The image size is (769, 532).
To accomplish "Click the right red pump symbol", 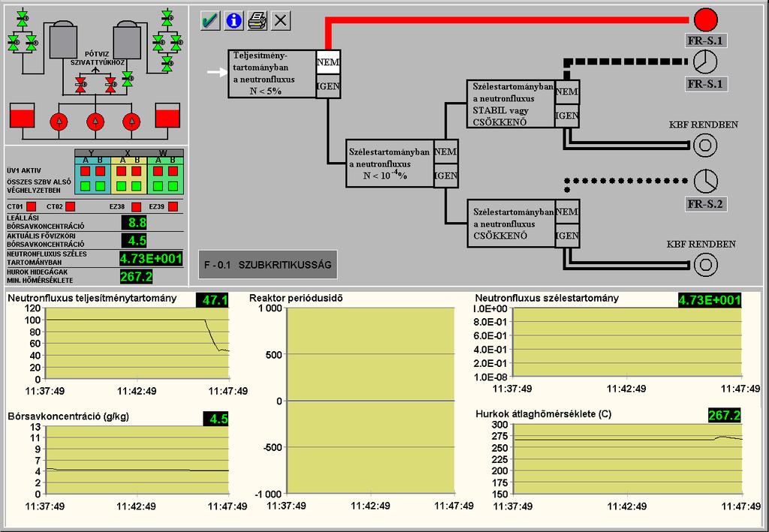I will point(131,122).
